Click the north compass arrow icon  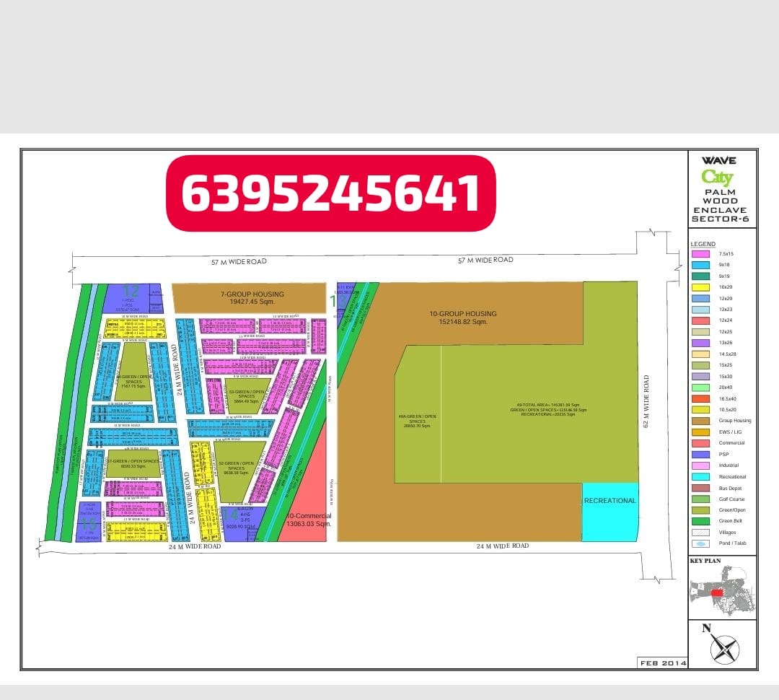click(723, 647)
